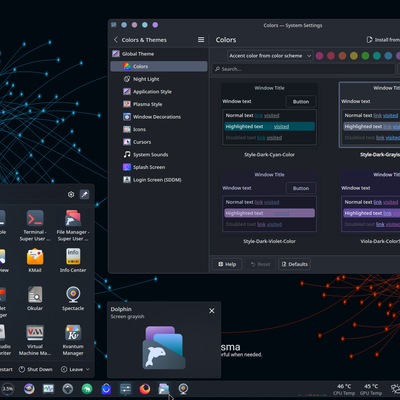Launch File Manager Super User app

click(73, 225)
